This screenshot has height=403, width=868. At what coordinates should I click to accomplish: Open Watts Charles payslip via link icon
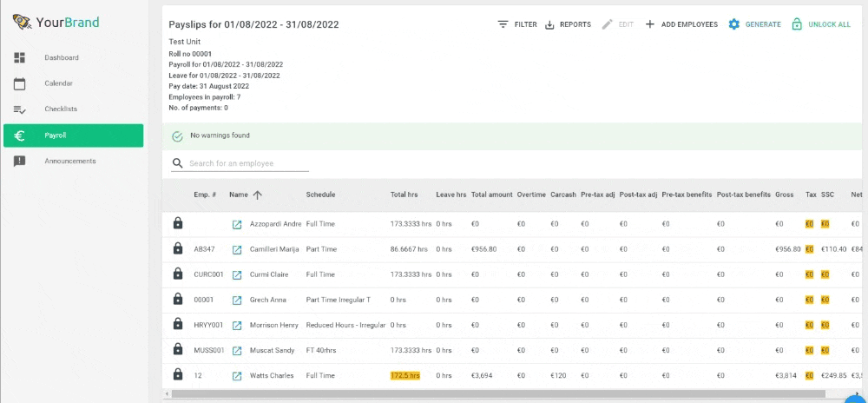237,376
